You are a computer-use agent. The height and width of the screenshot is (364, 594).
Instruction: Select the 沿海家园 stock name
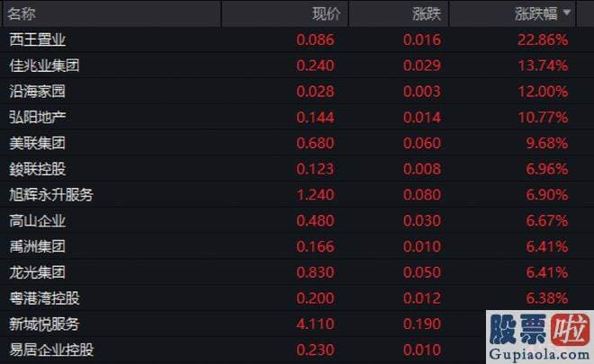point(38,91)
